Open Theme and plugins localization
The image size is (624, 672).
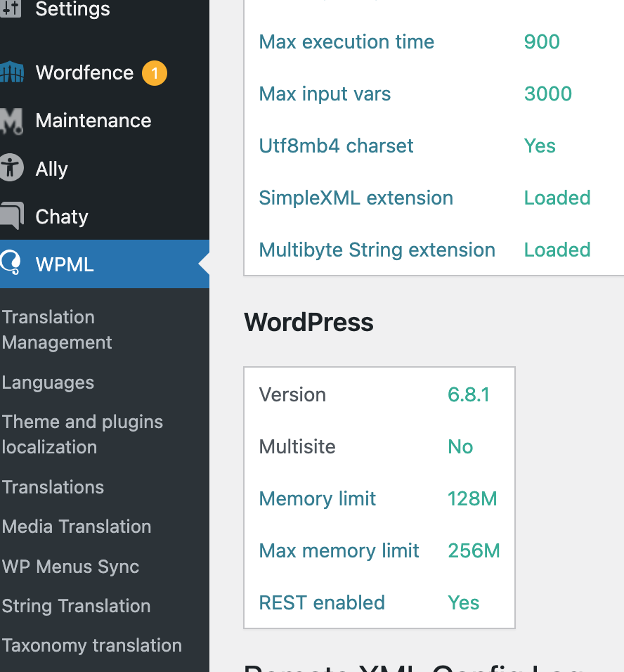[83, 434]
